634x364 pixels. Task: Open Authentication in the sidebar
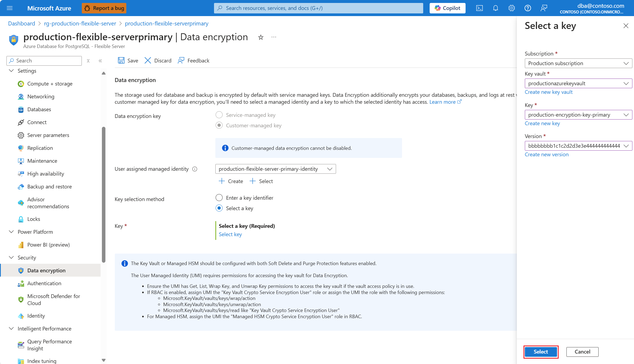coord(44,283)
